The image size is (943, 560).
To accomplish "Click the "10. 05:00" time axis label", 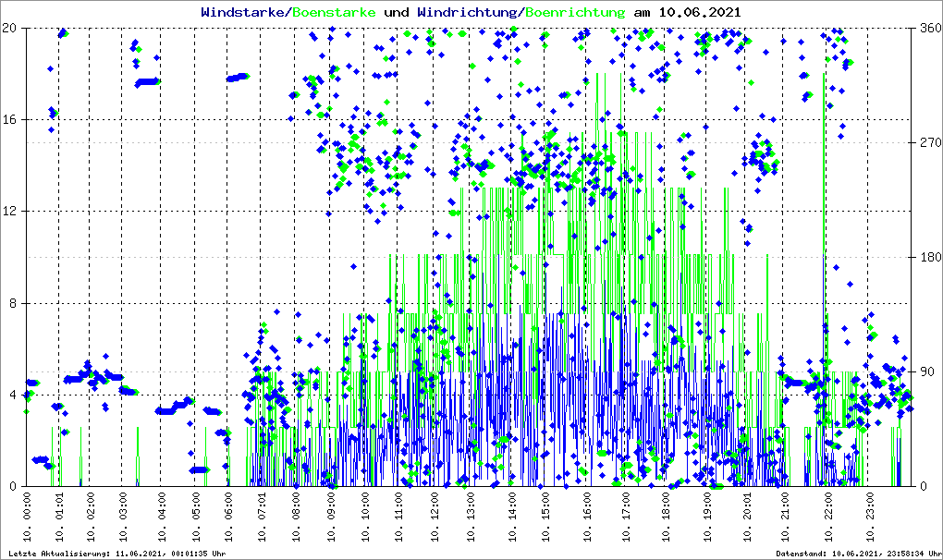I will [195, 517].
